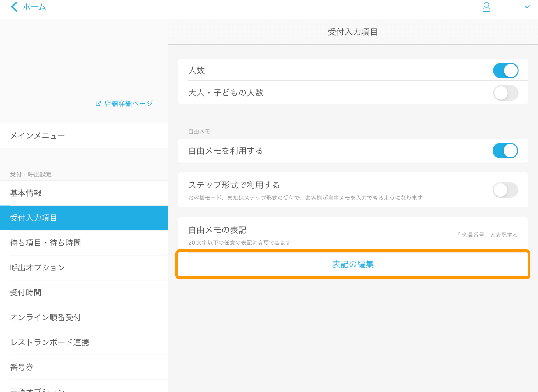
Task: Disable the 自由メモを利用する toggle
Action: (505, 151)
